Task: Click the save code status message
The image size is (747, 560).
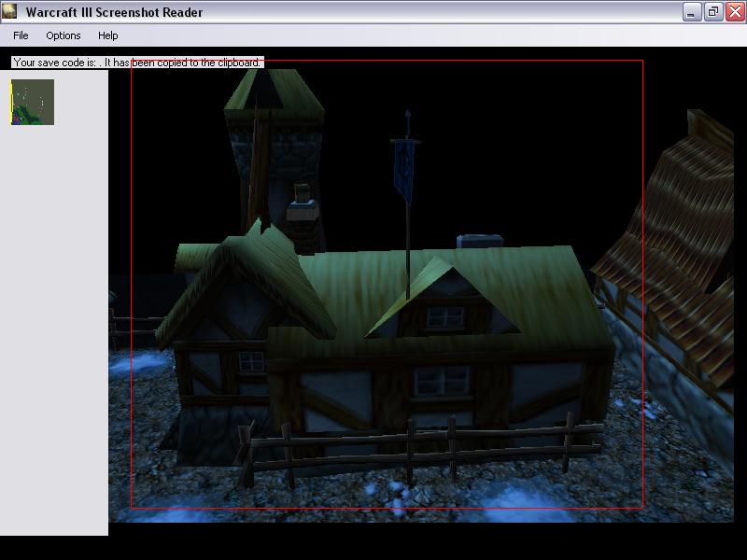Action: 137,63
